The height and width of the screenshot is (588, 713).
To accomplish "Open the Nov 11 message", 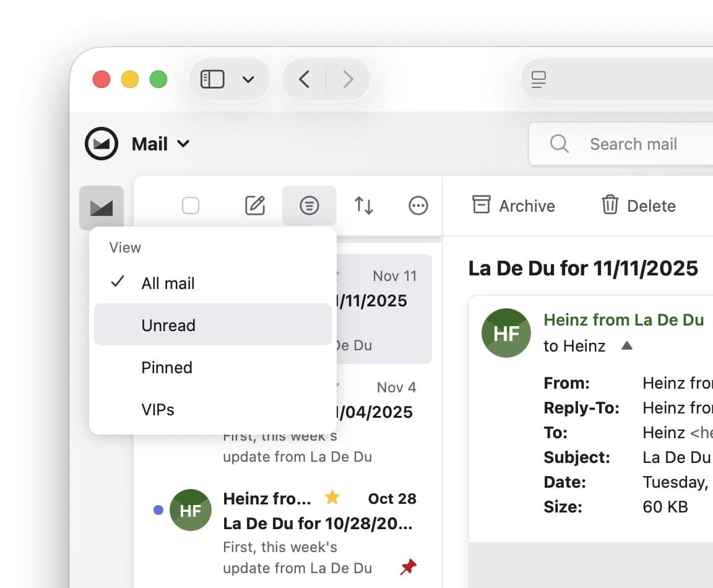I will (384, 309).
